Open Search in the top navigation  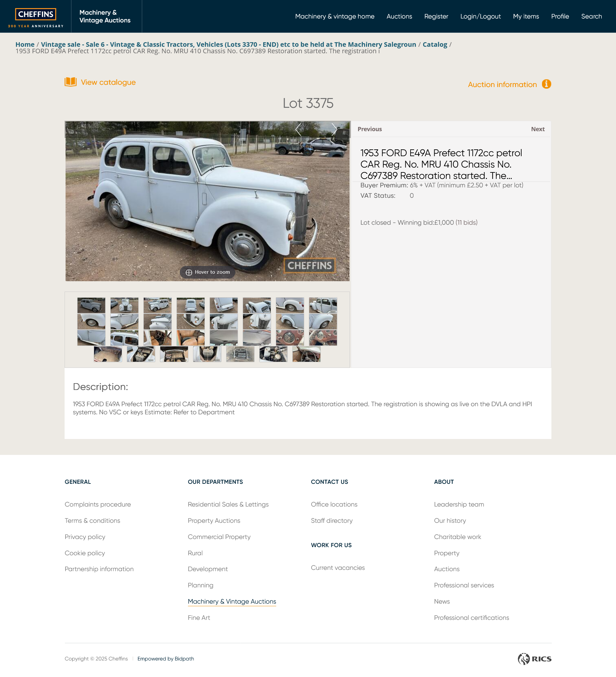[591, 17]
